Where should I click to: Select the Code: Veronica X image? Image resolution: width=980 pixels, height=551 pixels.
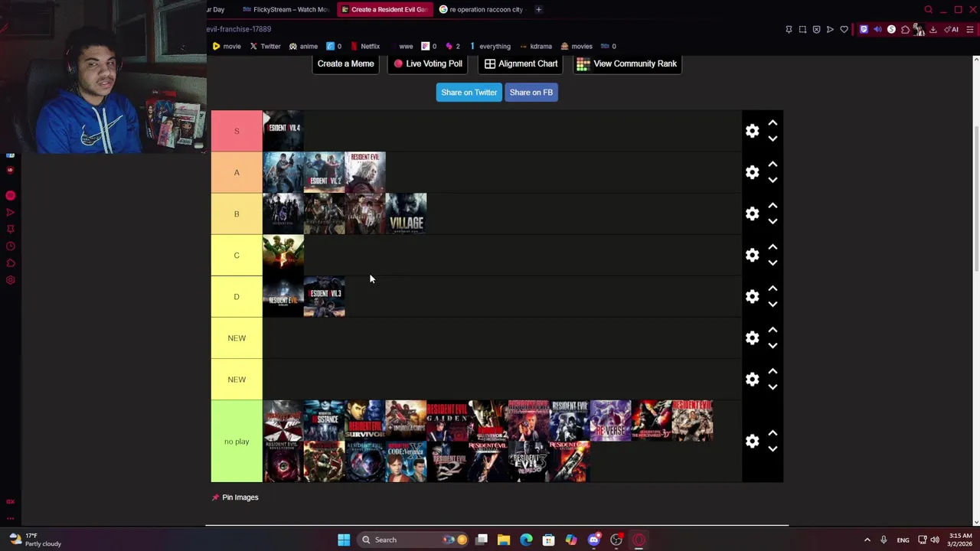(406, 461)
